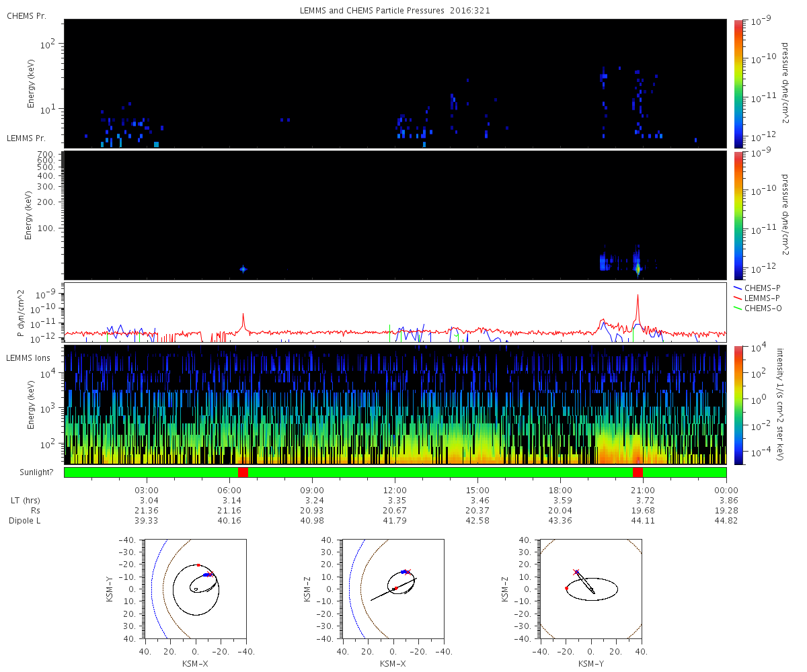Click the 21:00 time axis label

coord(643,491)
